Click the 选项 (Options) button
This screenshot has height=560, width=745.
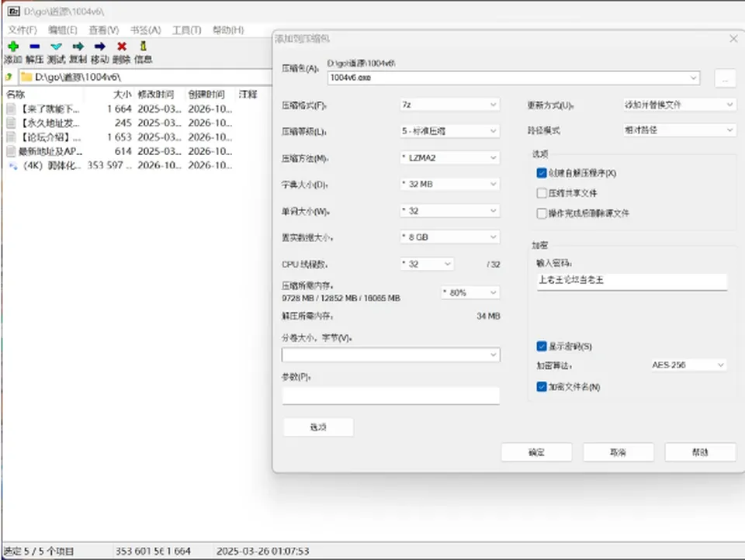[318, 427]
